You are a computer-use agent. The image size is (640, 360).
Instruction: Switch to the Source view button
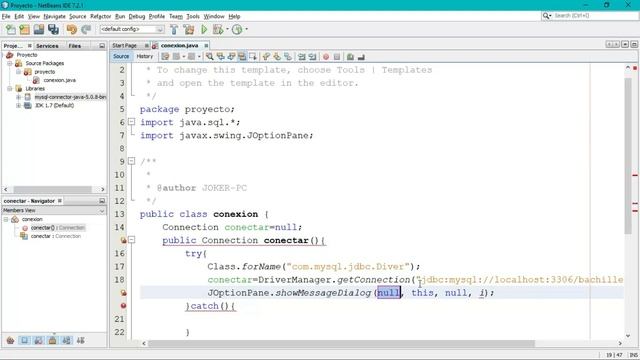[121, 56]
